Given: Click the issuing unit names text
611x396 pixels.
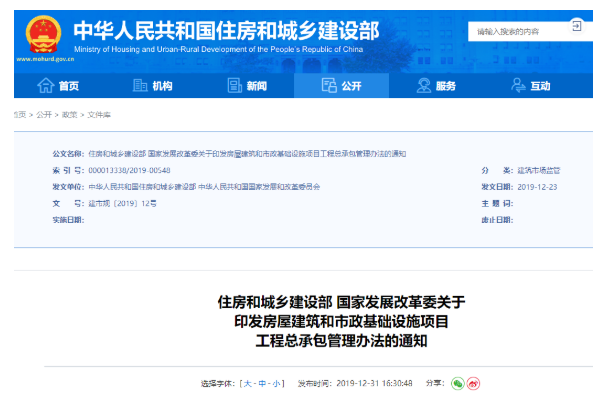Looking at the screenshot, I should point(204,187).
